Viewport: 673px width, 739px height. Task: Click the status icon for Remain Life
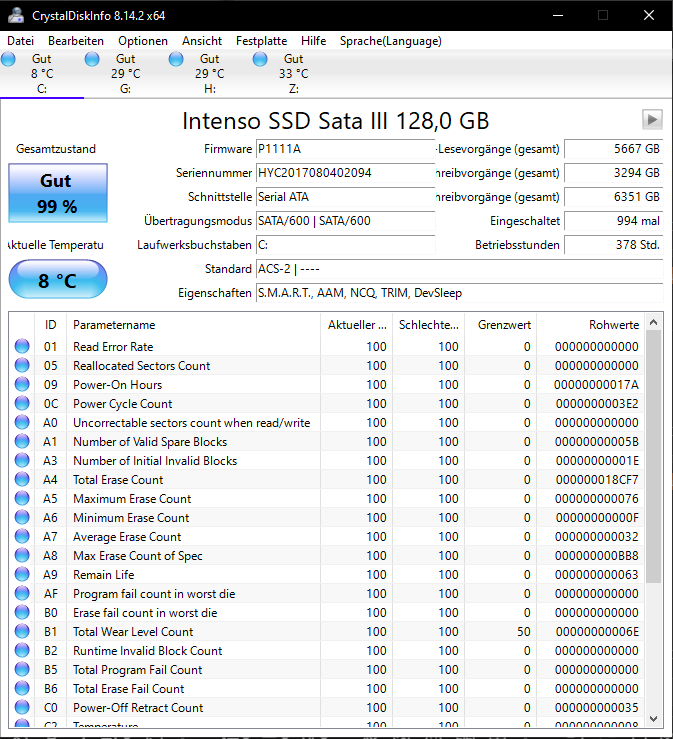point(22,575)
